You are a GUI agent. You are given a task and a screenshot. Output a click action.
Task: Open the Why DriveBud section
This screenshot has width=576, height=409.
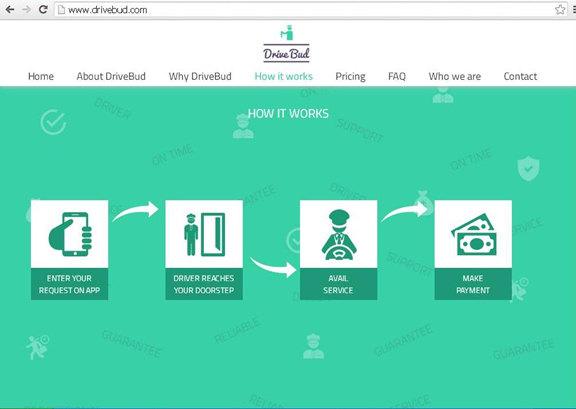point(200,76)
